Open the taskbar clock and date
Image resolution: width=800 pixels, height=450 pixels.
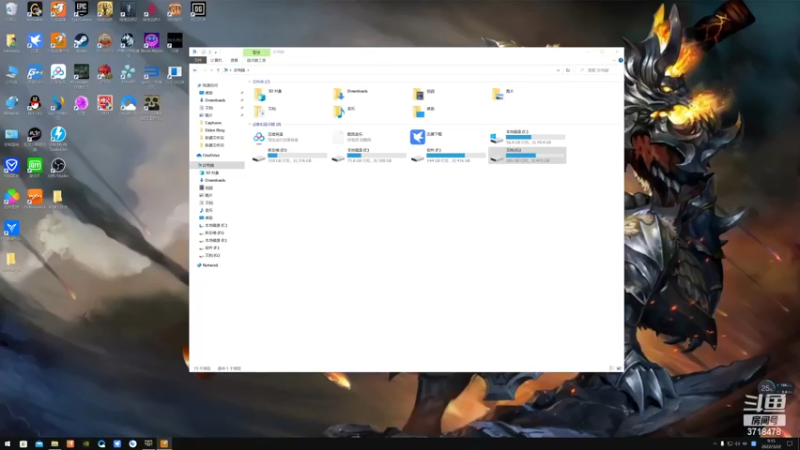coord(770,444)
